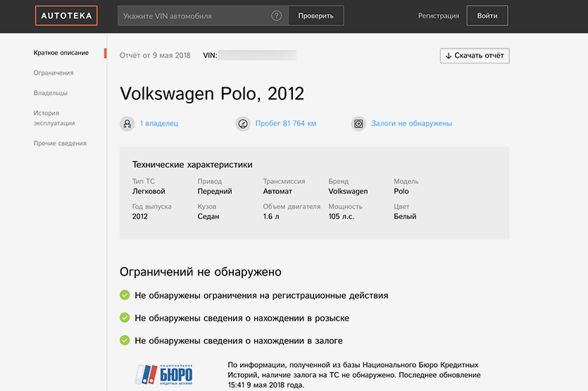Click the registration restrictions not found text
588x391 pixels.
pyautogui.click(x=261, y=296)
